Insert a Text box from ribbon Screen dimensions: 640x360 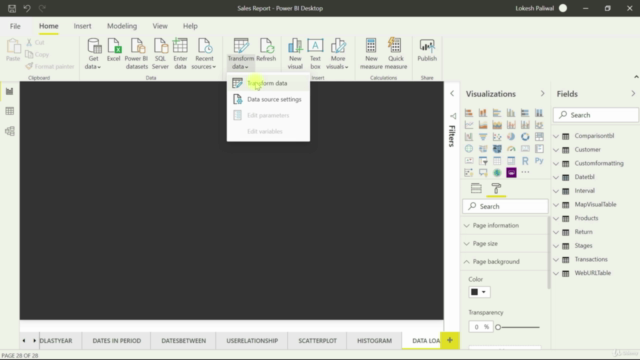[x=315, y=53]
